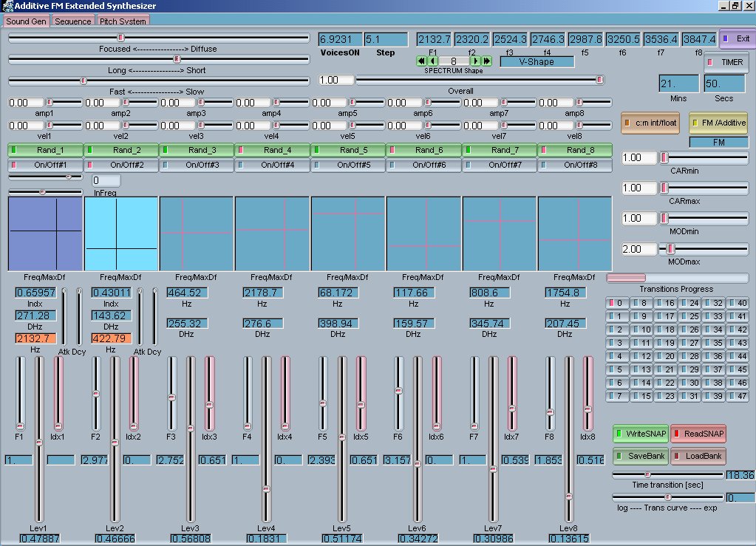
Task: Click the skip-to-first spectrum shape arrow
Action: pos(421,61)
